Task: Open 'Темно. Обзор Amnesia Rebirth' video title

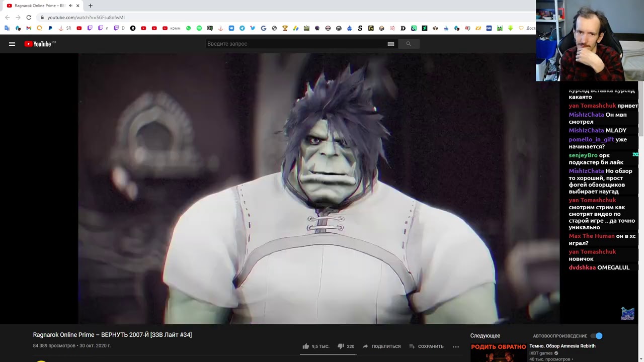Action: 562,346
